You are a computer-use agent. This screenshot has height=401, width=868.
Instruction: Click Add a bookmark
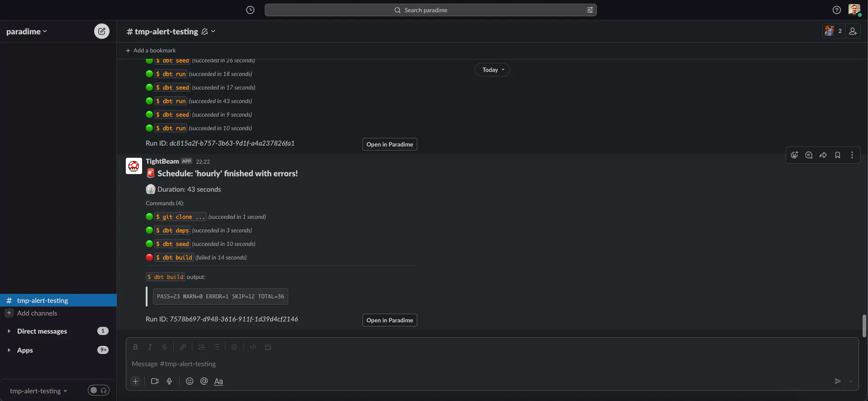pos(151,50)
